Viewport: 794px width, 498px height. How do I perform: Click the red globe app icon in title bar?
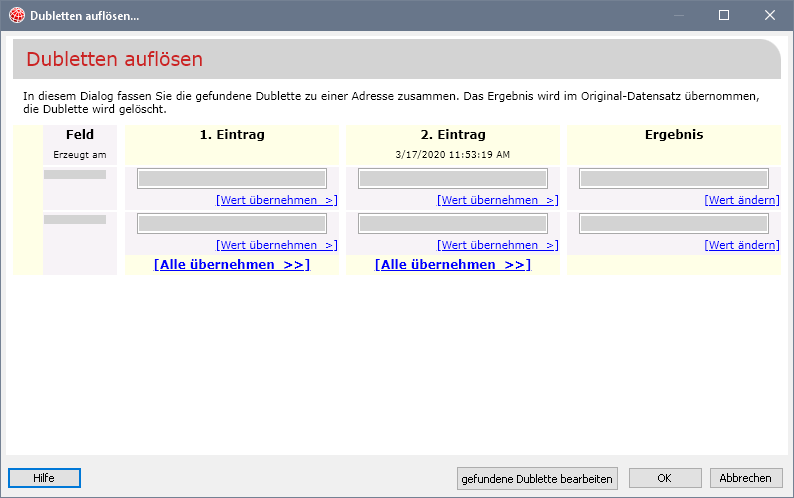[x=17, y=15]
